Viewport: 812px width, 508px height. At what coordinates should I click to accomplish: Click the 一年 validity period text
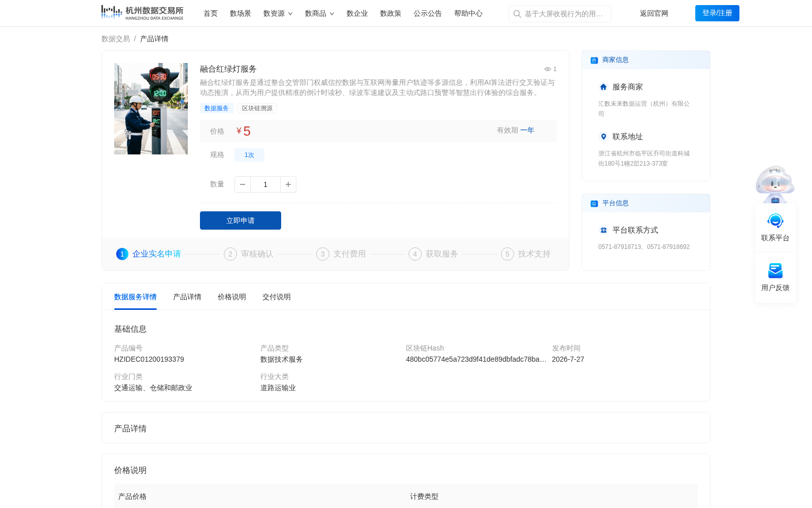coord(527,131)
